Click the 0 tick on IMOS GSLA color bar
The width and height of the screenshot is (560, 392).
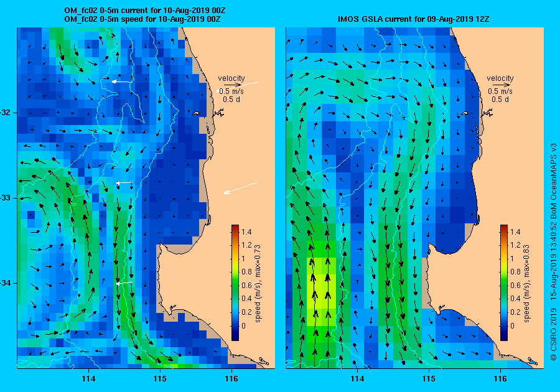point(512,325)
